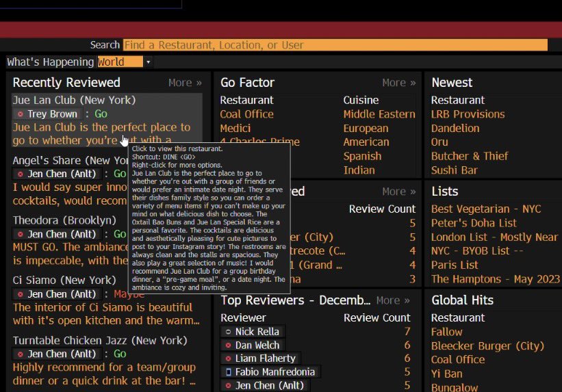The width and height of the screenshot is (562, 392).
Task: Open Coal Office in Global Hits
Action: click(458, 360)
